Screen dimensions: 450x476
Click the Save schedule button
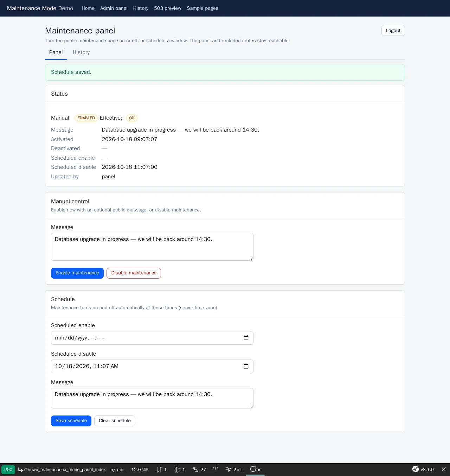click(71, 421)
